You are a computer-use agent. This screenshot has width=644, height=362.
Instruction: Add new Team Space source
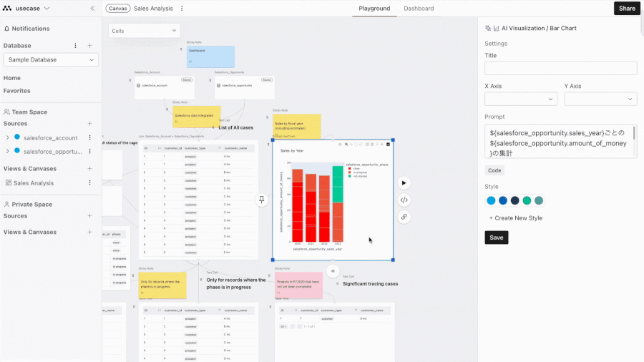pos(89,124)
